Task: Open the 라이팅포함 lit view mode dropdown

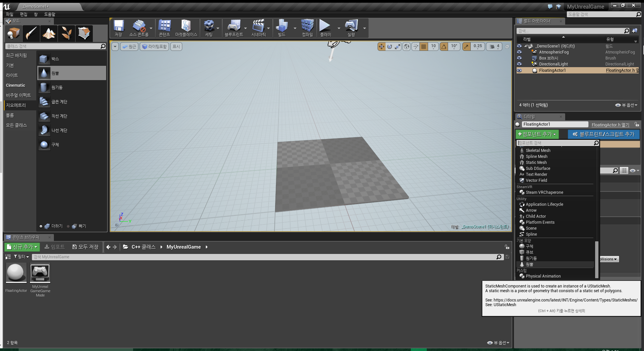Action: pos(154,47)
